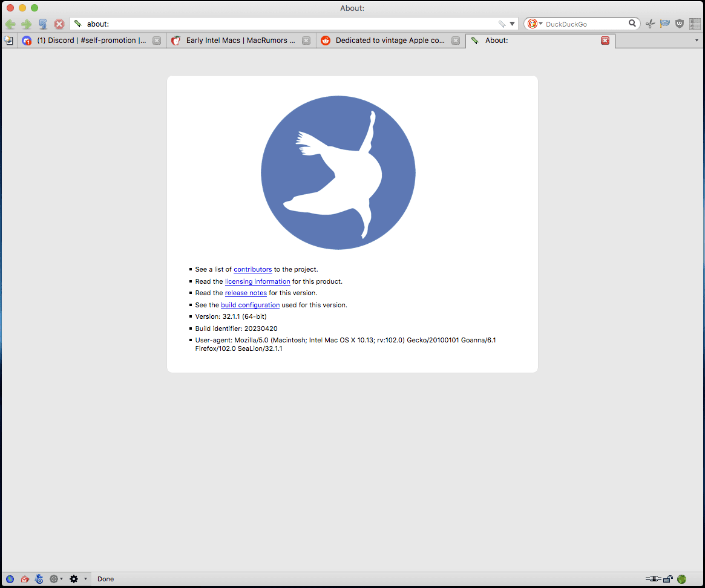Screen dimensions: 705x588
Task: Open the release notes link
Action: tap(246, 293)
